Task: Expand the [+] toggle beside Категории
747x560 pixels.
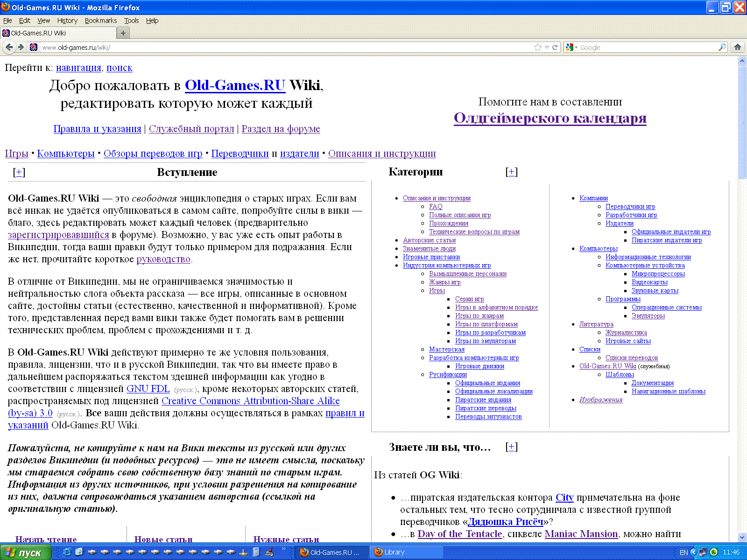Action: (512, 172)
